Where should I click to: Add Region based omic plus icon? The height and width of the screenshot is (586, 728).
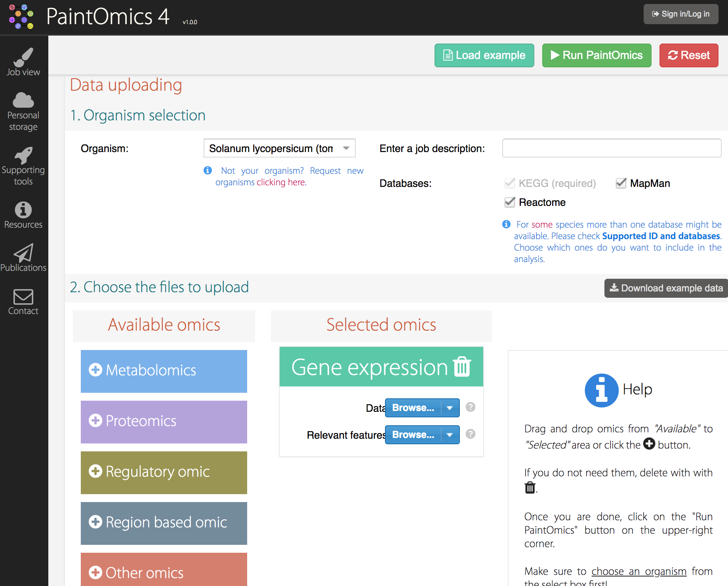coord(95,522)
